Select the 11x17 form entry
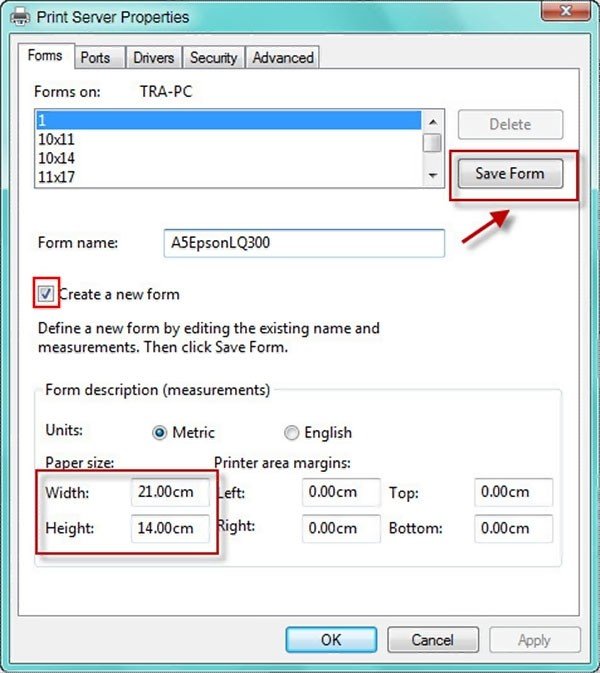This screenshot has width=600, height=673. click(x=228, y=177)
